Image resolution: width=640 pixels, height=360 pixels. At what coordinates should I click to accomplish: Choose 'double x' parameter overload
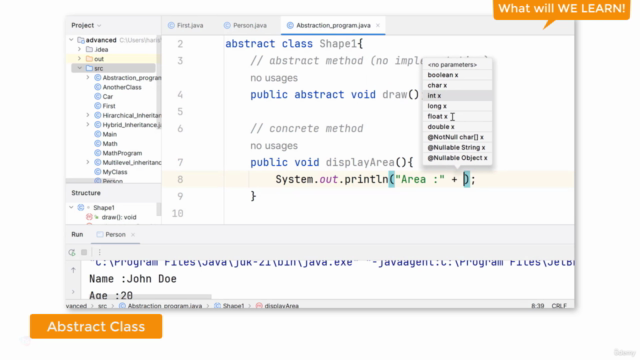(457, 127)
